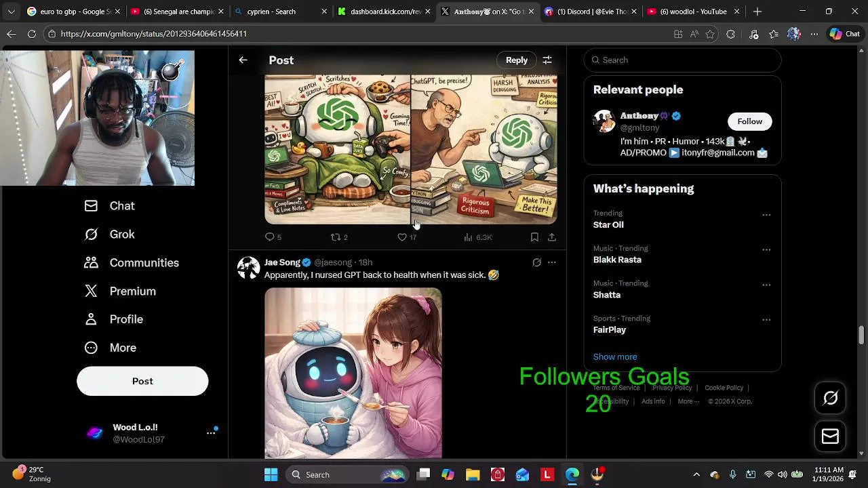Click the Grok icon on Jae Song's reply

[536, 262]
